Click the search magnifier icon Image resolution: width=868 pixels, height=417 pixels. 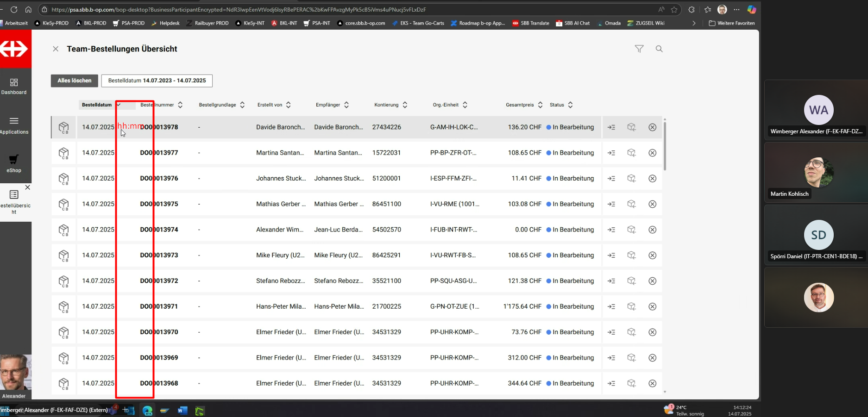pos(659,49)
